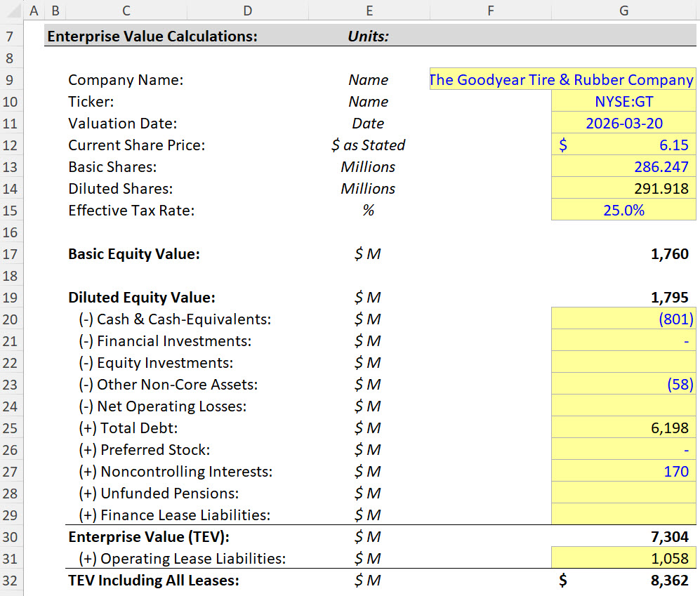Image resolution: width=700 pixels, height=596 pixels.
Task: Select the (58) Other Non-Core Assets cell
Action: pos(623,384)
